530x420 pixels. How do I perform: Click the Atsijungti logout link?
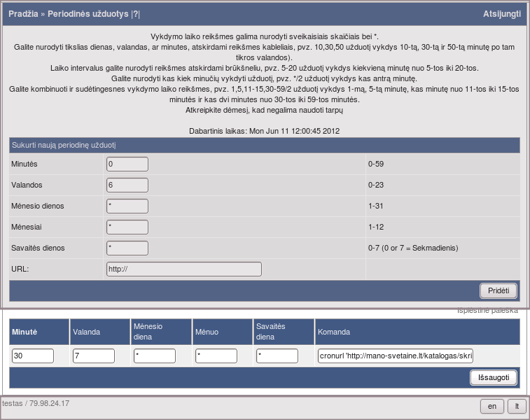[x=501, y=14]
